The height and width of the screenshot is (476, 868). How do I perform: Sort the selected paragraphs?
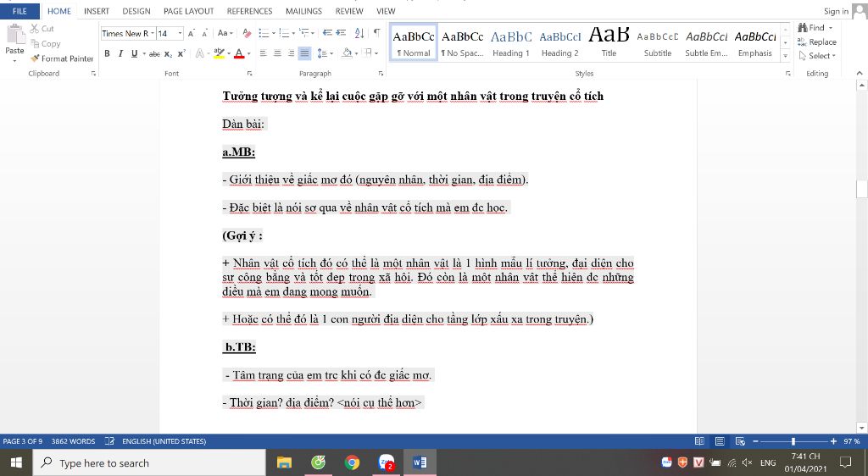coord(359,33)
